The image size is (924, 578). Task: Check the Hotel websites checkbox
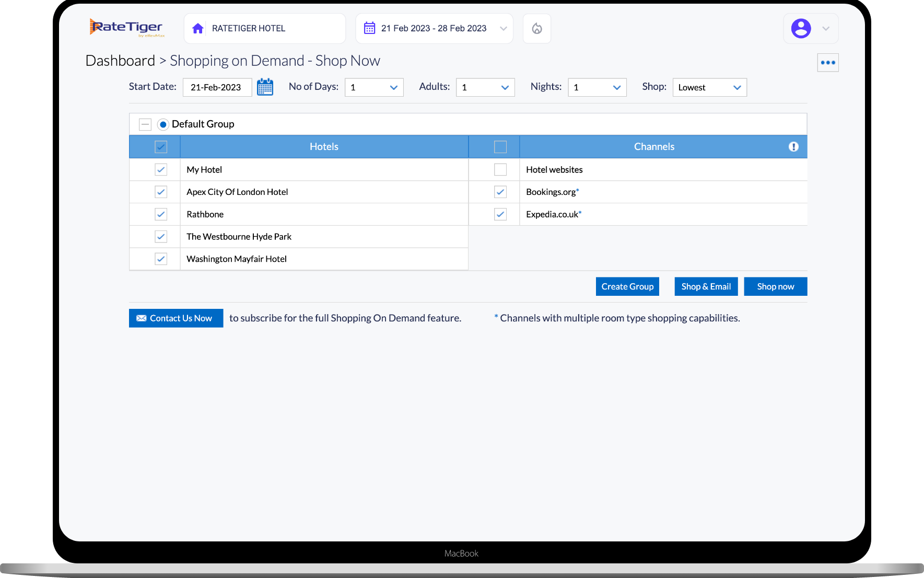500,170
